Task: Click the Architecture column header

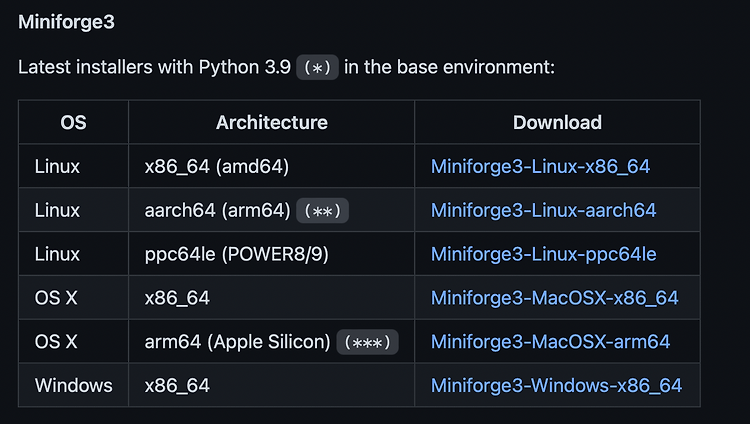Action: (x=272, y=123)
